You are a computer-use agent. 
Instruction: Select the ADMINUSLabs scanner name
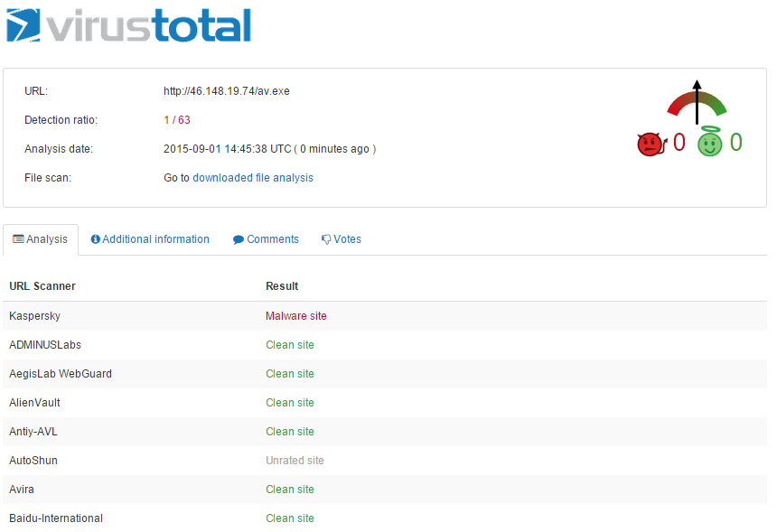(45, 345)
